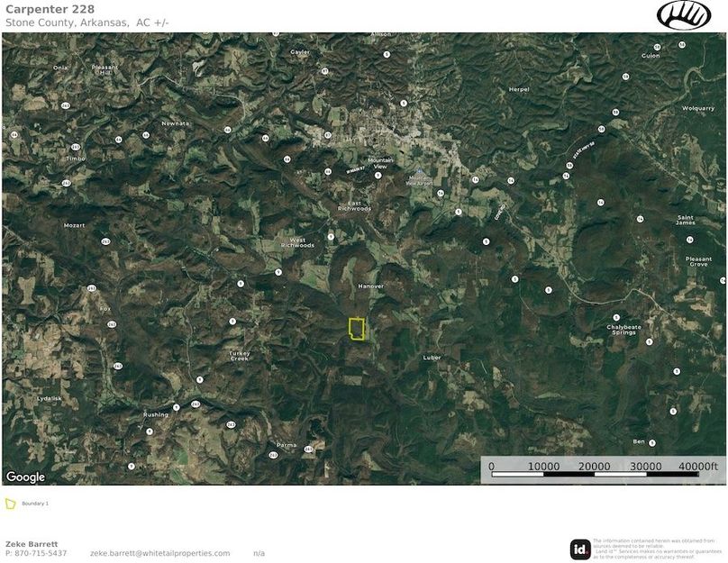Click the Fox place label
728x563 pixels.
tap(105, 309)
